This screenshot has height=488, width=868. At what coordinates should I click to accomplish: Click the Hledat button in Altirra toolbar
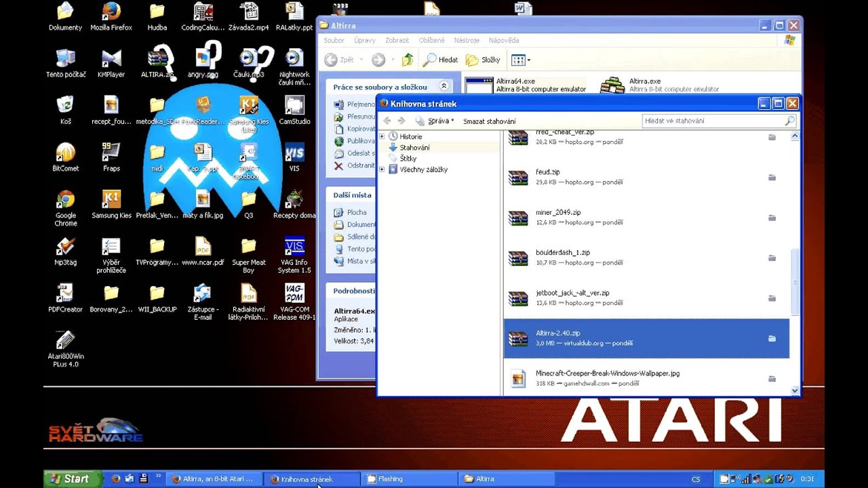tap(440, 60)
